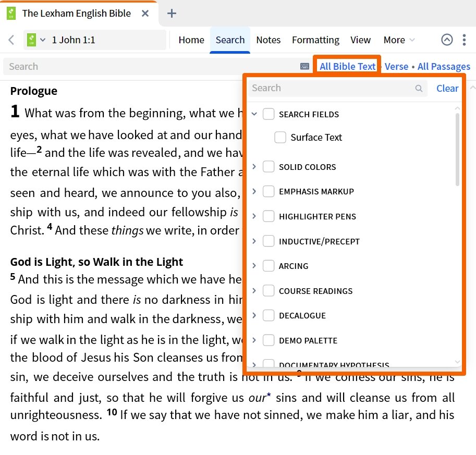Open the three-dot panel menu
Screen dimensions: 476x455
(x=464, y=40)
